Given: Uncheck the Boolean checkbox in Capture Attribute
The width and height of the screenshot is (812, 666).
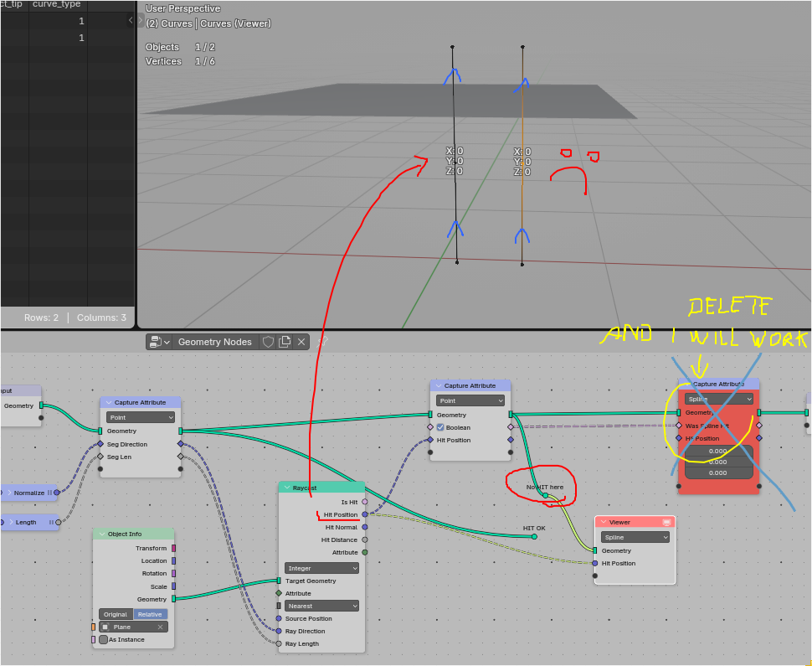Looking at the screenshot, I should pyautogui.click(x=440, y=427).
